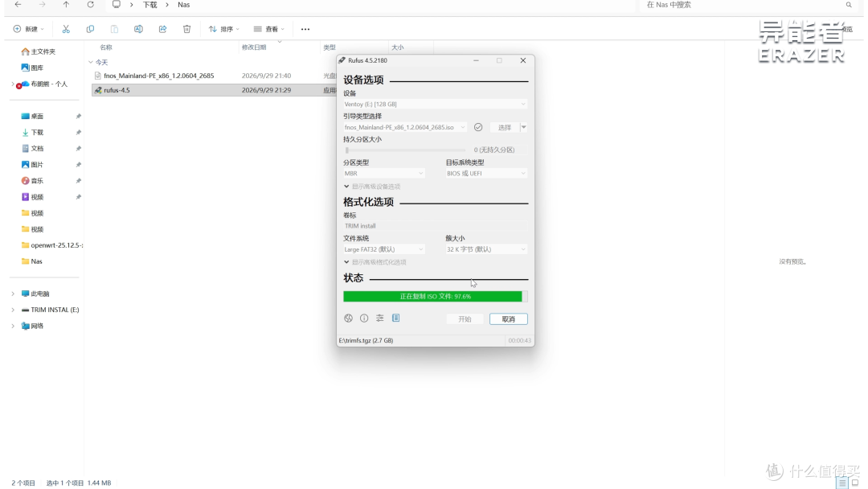Switch to details view in status bar
868x489 pixels.
click(x=842, y=483)
